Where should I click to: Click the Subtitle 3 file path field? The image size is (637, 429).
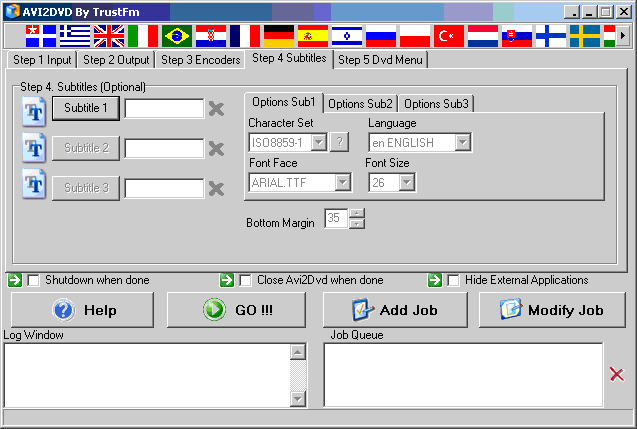click(164, 188)
